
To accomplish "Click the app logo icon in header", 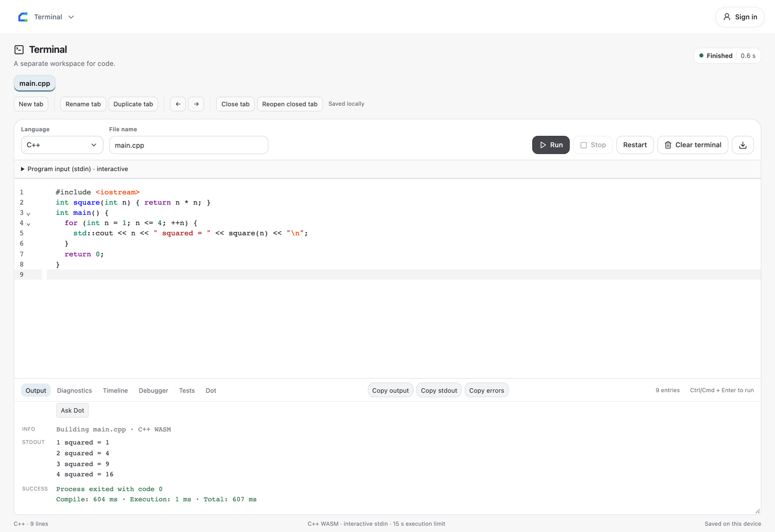I will [23, 17].
